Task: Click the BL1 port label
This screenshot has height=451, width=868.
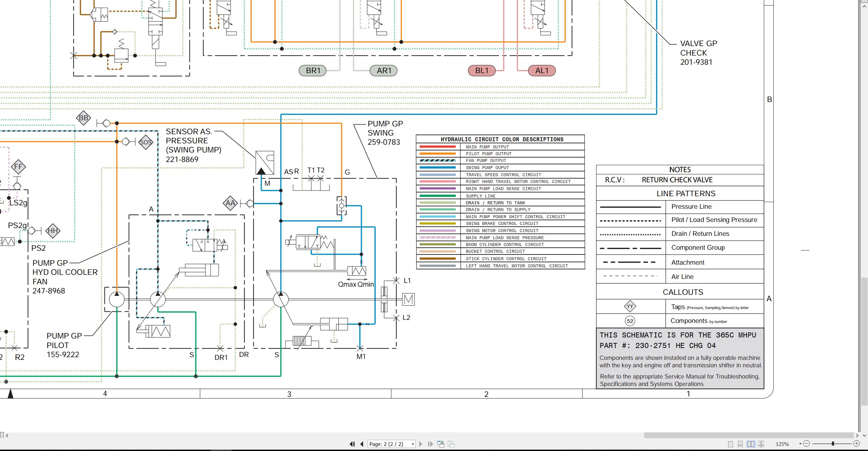Action: (x=482, y=70)
